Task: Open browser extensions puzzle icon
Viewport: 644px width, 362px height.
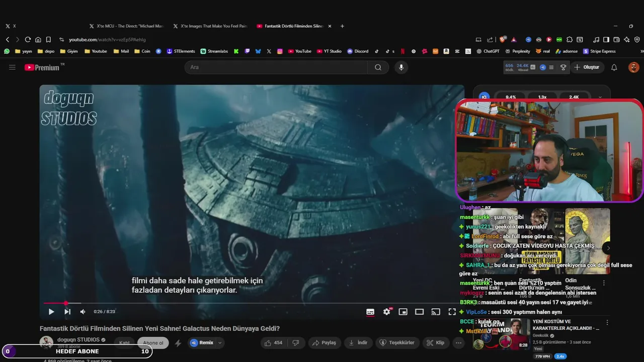Action: point(570,39)
